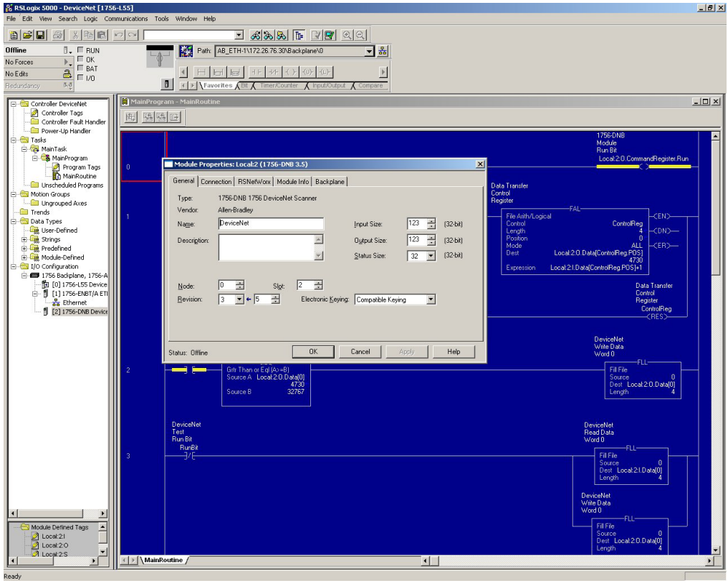Click the Undo arrow icon
This screenshot has width=728, height=583.
120,35
